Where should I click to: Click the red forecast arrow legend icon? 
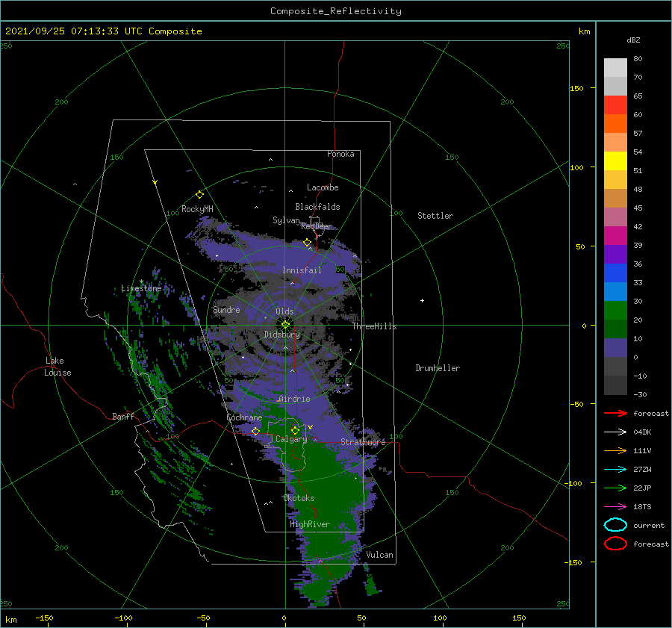tap(615, 413)
